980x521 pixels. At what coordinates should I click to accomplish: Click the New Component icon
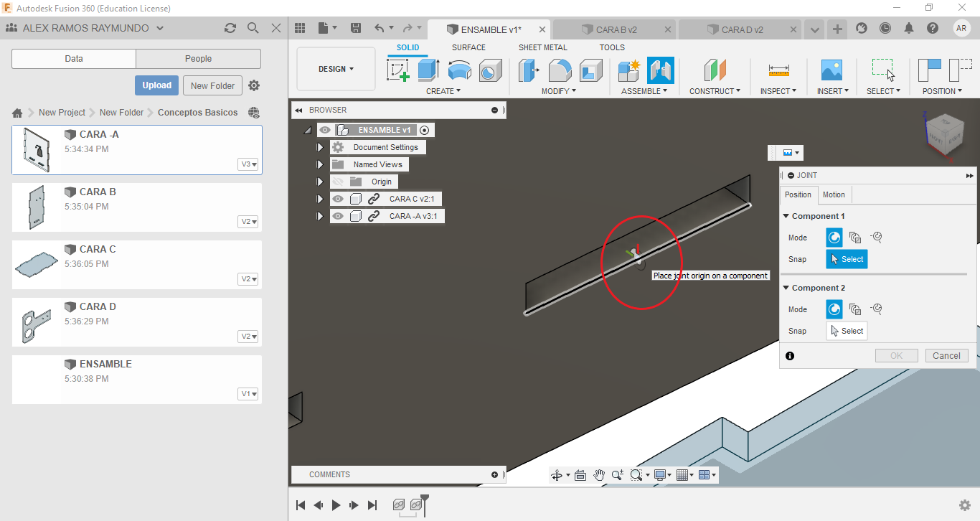629,70
